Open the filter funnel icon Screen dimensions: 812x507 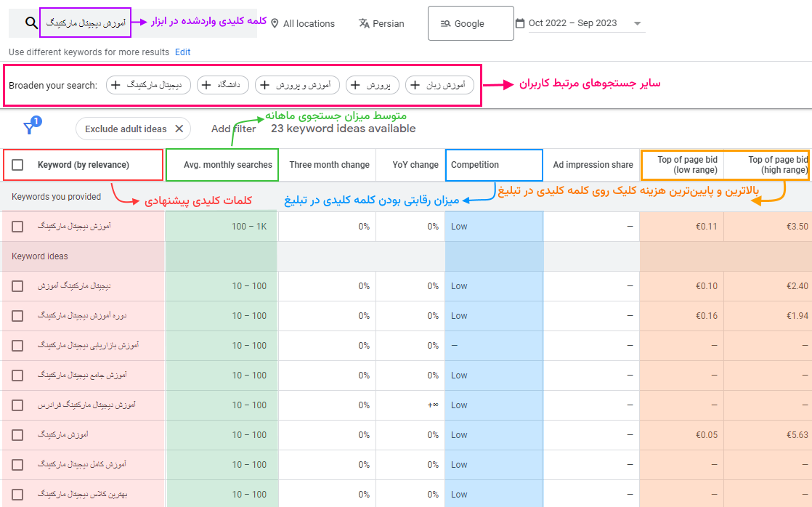point(30,128)
